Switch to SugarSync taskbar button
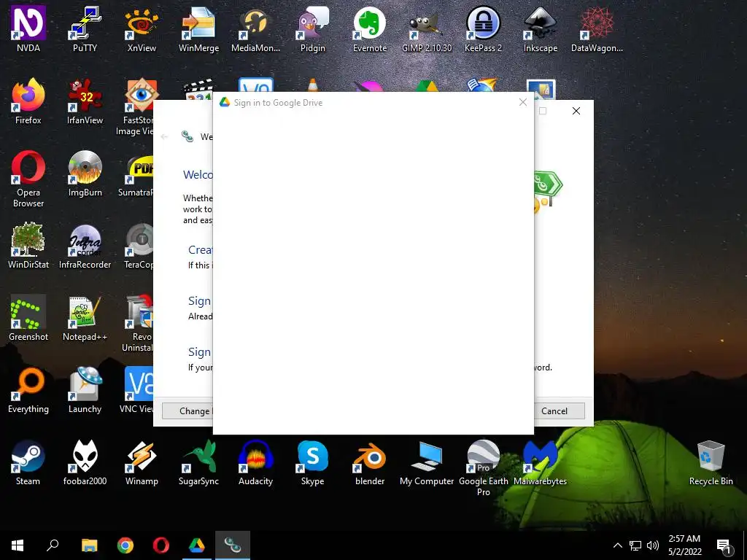Image resolution: width=747 pixels, height=560 pixels. click(x=233, y=545)
